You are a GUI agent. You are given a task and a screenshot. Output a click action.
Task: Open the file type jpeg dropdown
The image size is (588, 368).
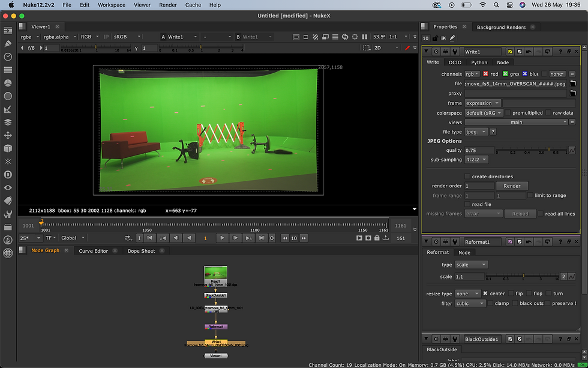click(476, 131)
